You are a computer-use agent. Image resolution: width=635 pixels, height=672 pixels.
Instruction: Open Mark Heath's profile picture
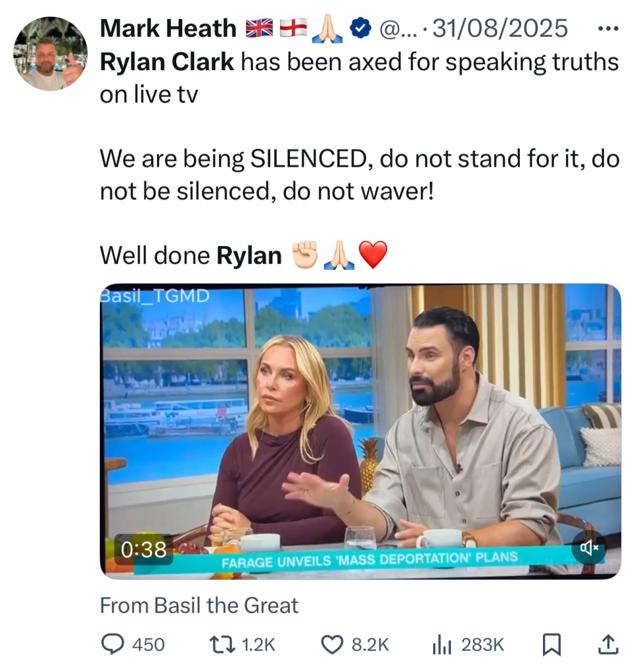coord(50,53)
